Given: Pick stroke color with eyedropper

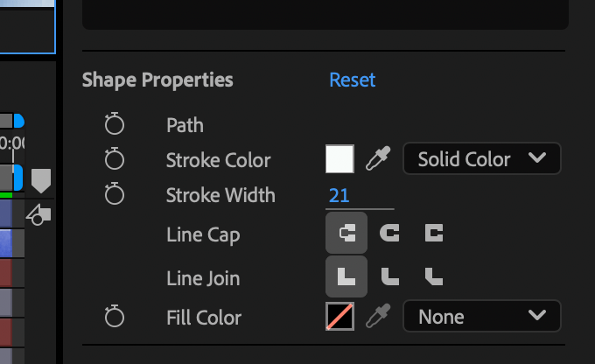Looking at the screenshot, I should pos(378,158).
